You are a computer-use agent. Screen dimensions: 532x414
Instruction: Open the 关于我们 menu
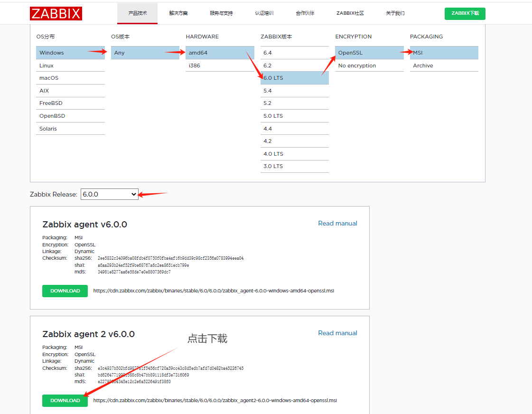click(395, 13)
